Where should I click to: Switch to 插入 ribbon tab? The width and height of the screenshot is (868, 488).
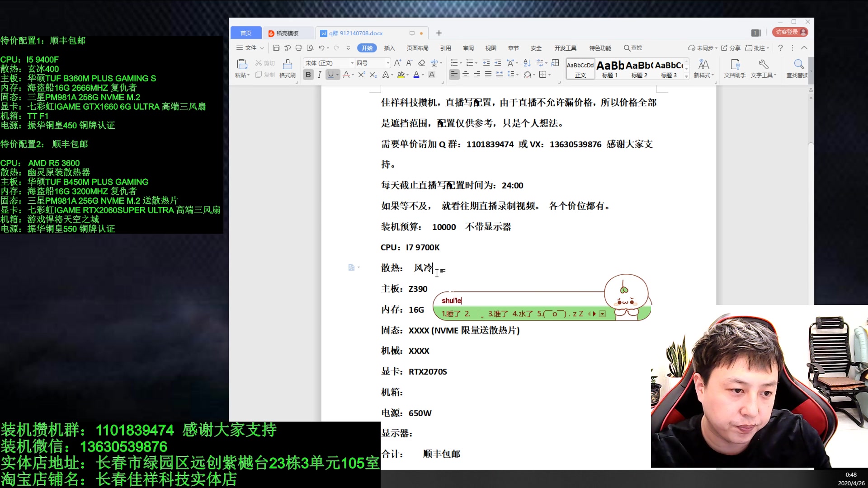pyautogui.click(x=389, y=48)
